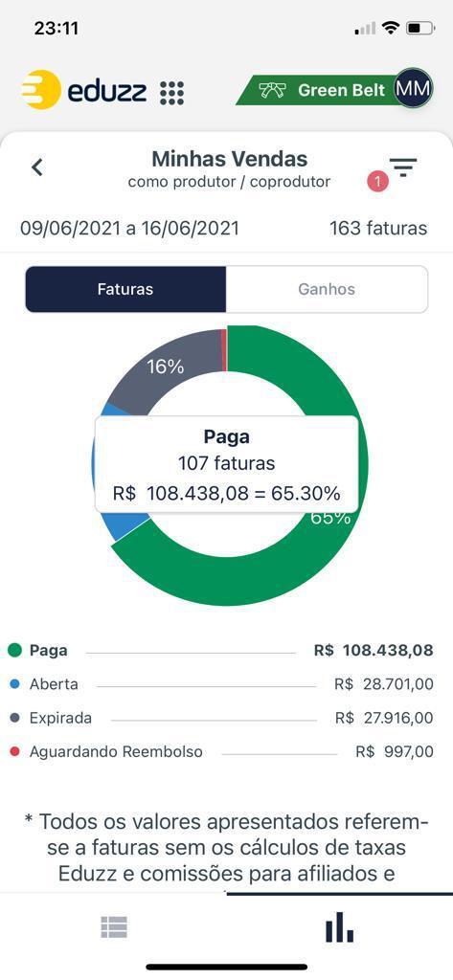
Task: Select the Faturas tab
Action: pyautogui.click(x=125, y=289)
